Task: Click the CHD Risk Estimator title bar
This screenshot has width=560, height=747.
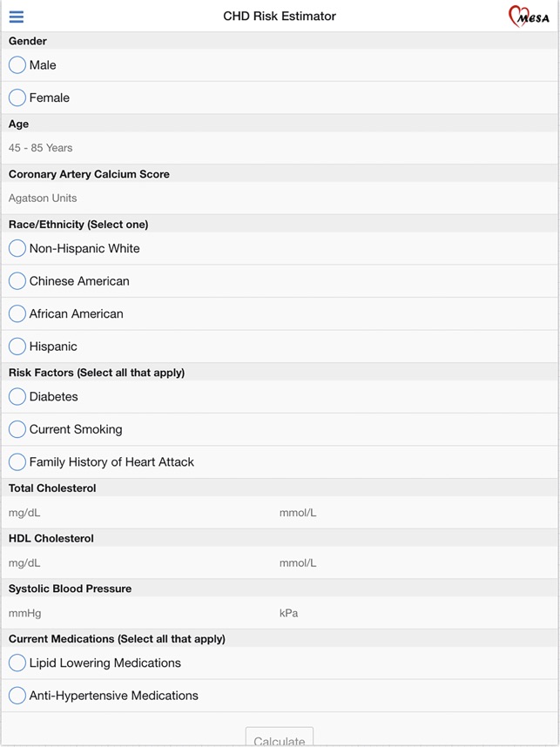Action: [280, 15]
